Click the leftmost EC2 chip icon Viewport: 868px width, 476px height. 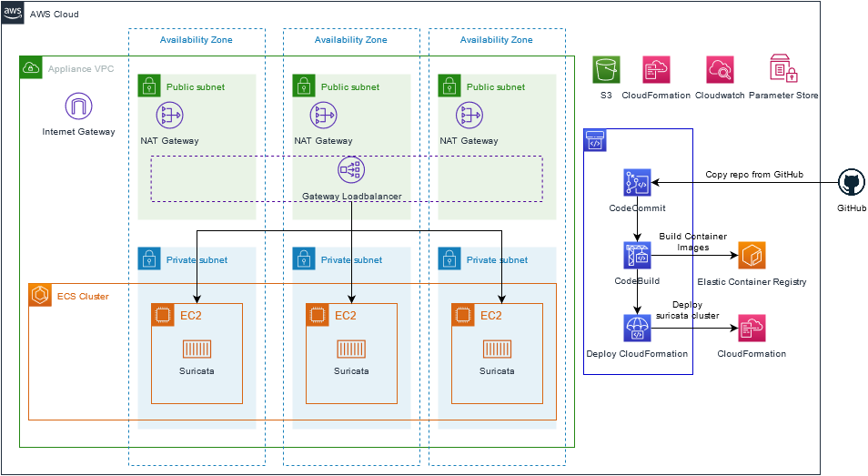click(x=163, y=315)
